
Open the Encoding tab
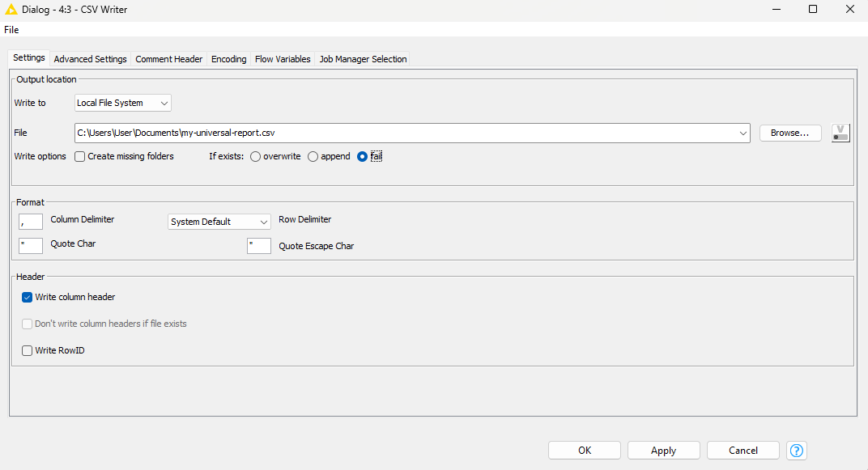pyautogui.click(x=228, y=59)
